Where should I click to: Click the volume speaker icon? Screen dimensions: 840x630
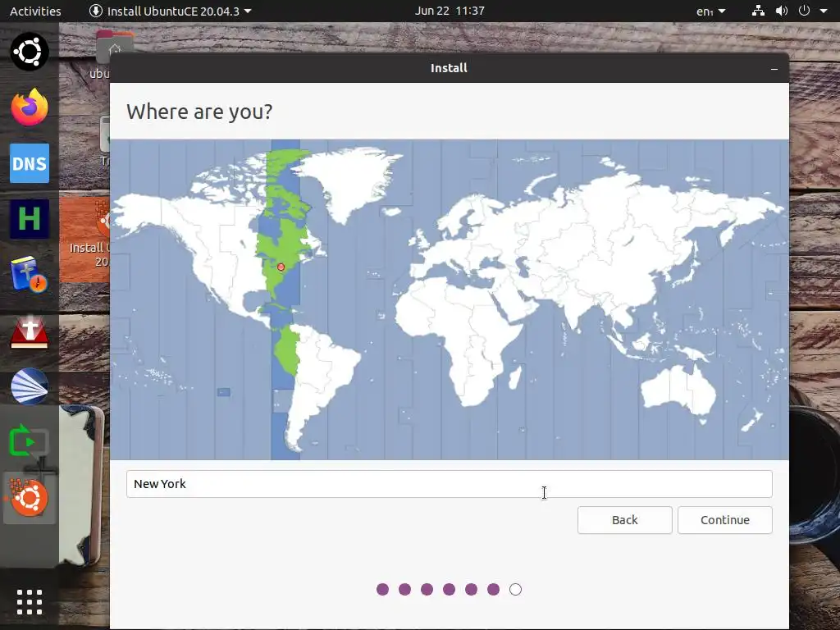point(782,11)
